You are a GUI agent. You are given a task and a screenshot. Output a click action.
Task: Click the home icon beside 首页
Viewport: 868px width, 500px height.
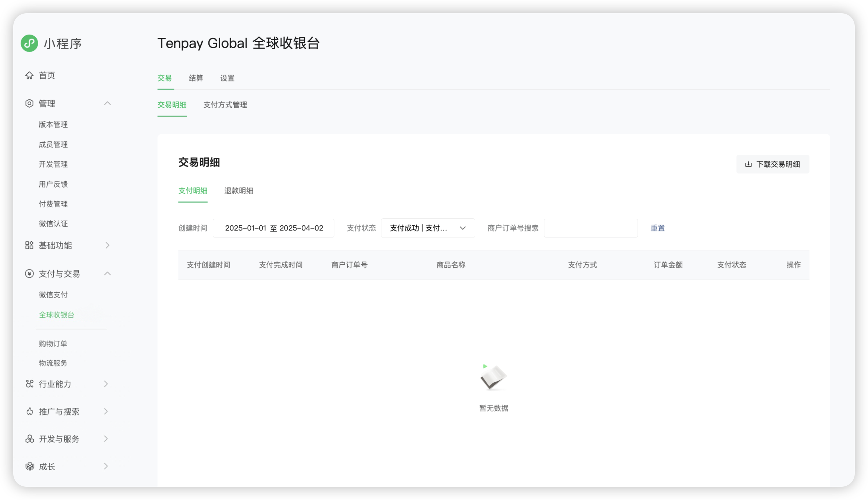click(x=29, y=75)
